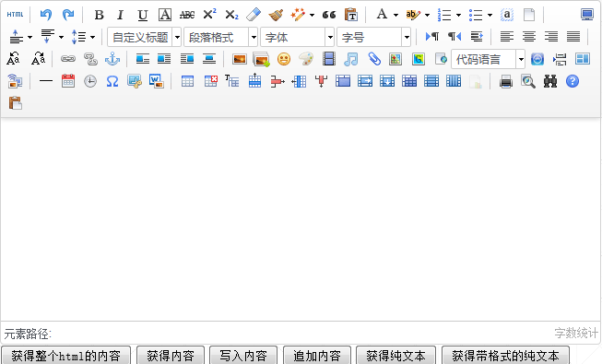Viewport: 602px width, 364px height.
Task: Align text to the left
Action: click(507, 37)
